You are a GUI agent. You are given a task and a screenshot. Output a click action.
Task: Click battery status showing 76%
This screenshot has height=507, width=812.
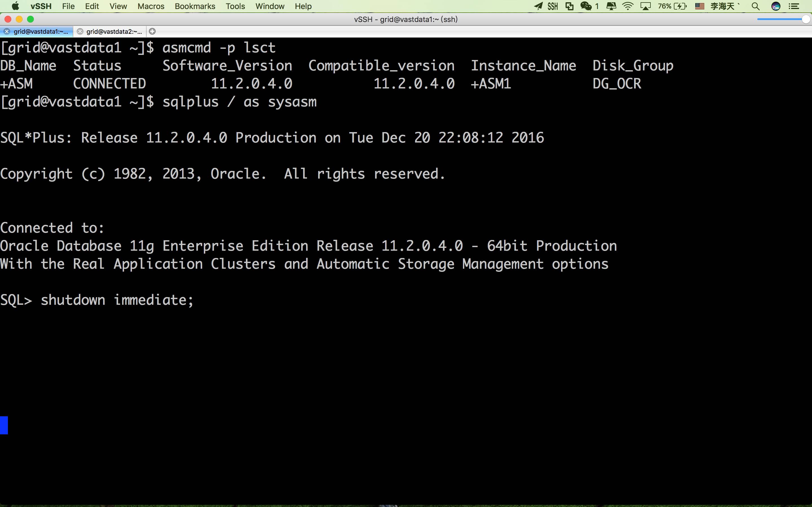tap(672, 6)
